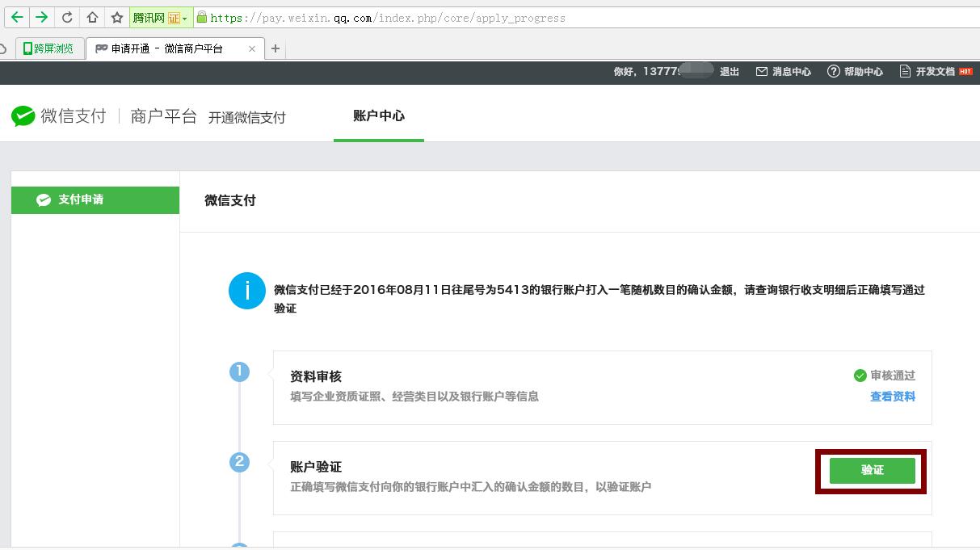Open a new browser tab
Screen dimensions: 980x550
[x=275, y=48]
